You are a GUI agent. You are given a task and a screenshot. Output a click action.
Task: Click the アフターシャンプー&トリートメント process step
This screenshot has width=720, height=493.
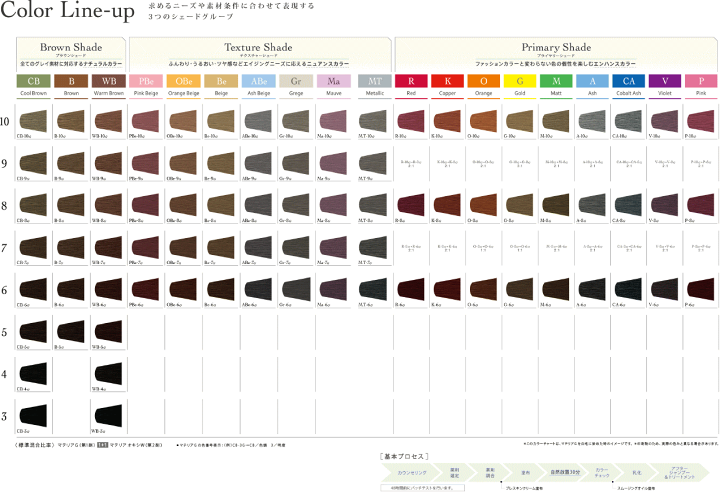[x=680, y=473]
